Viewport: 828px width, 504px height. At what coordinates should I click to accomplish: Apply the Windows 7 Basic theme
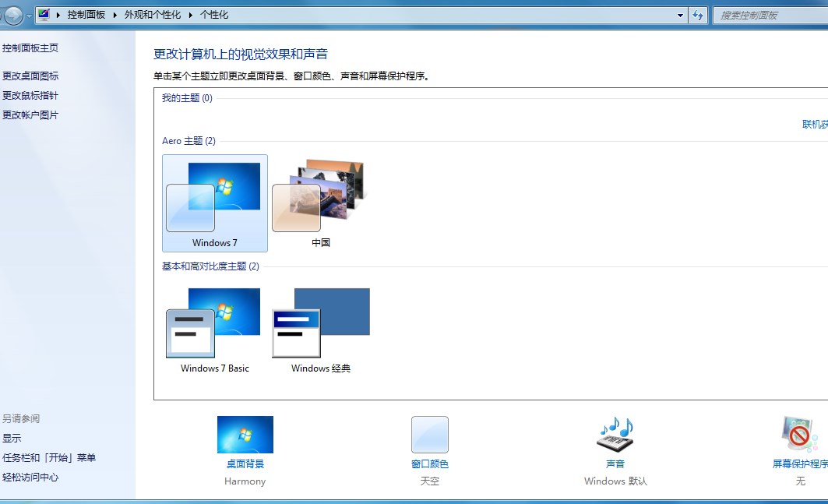click(214, 330)
